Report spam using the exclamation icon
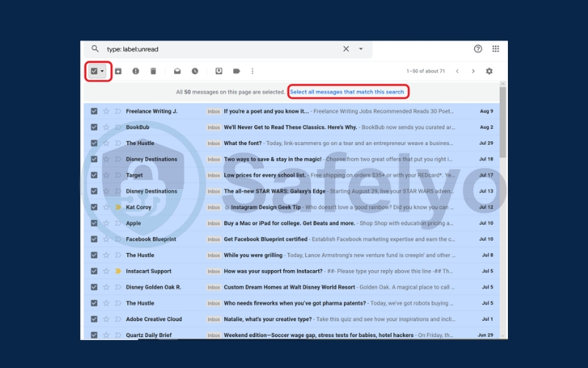 (x=136, y=71)
